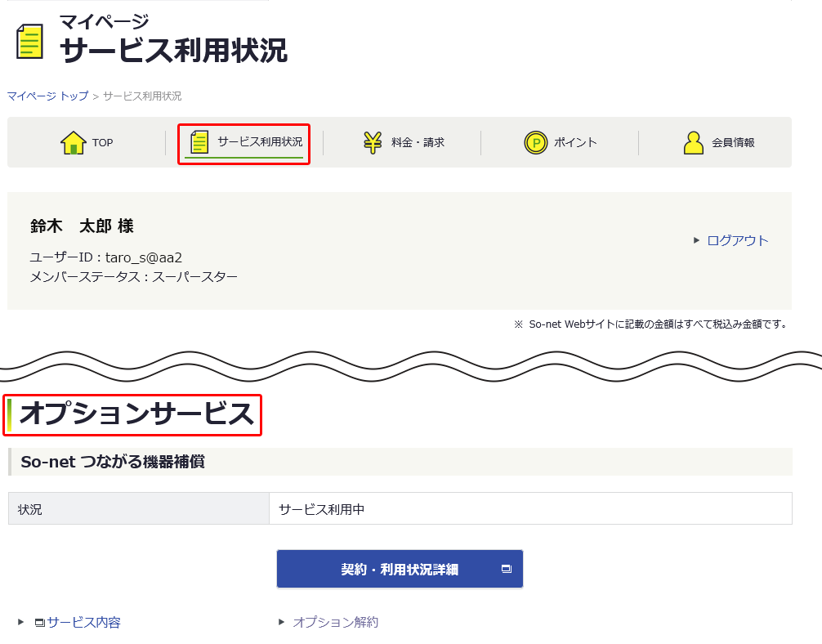Screen dimensions: 822x644
Task: Follow the マイページ トップ breadcrumb link
Action: pyautogui.click(x=47, y=96)
